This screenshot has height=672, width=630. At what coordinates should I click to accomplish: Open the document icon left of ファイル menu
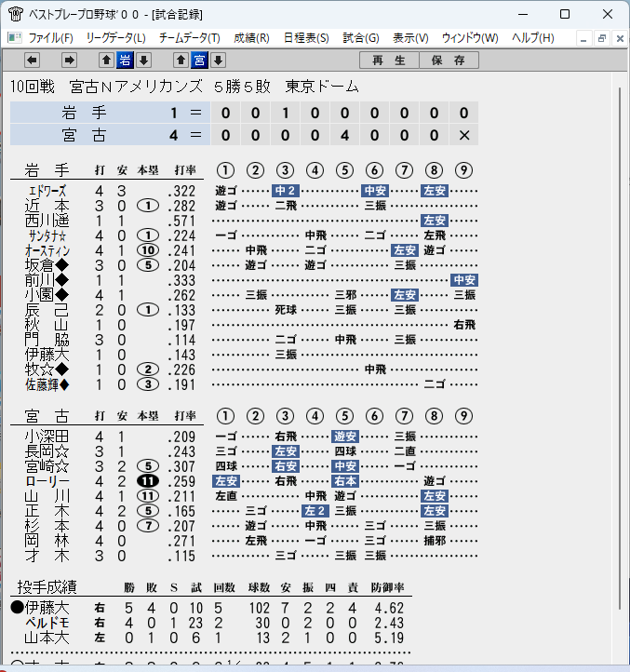pyautogui.click(x=15, y=38)
